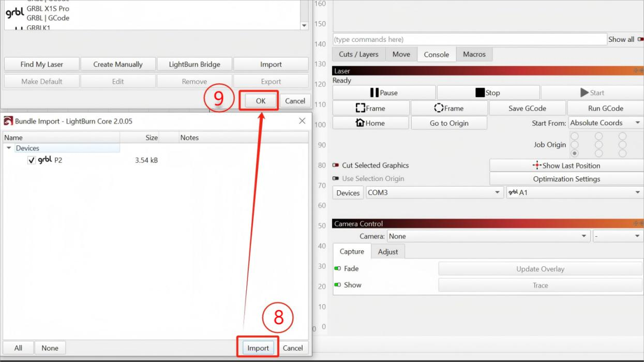Toggle the P2 device checkbox

(32, 160)
